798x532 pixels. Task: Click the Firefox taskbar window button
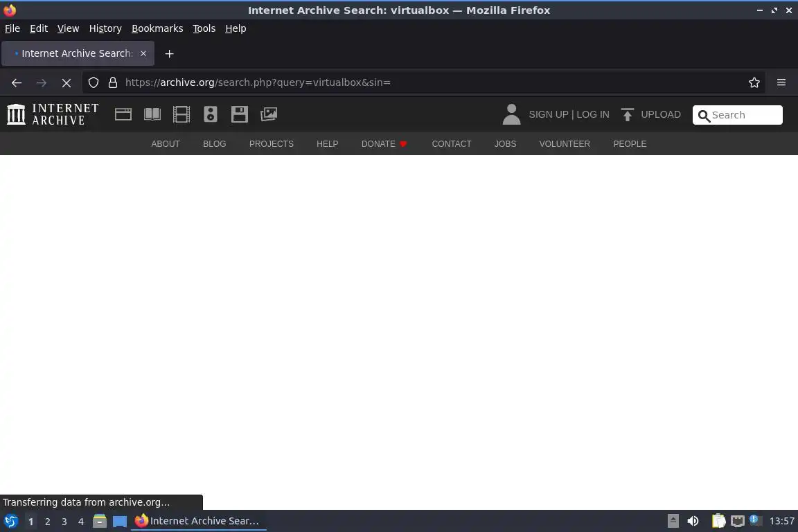[199, 521]
